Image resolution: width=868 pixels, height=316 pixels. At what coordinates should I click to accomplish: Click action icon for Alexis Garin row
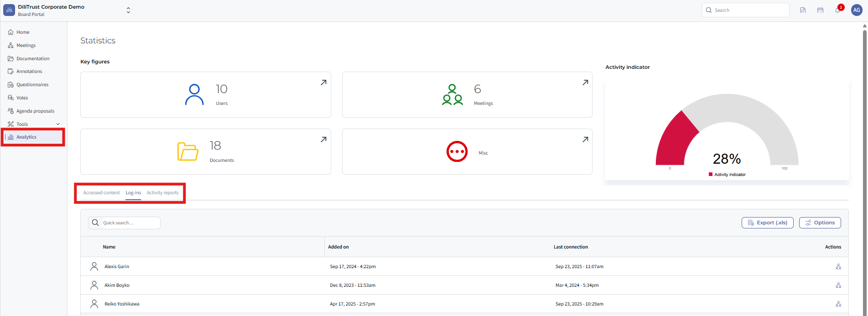point(838,267)
